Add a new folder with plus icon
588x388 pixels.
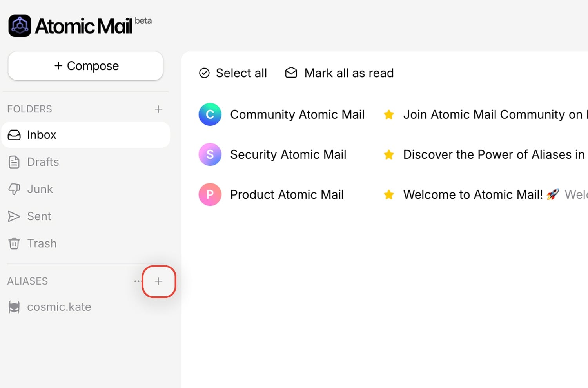click(x=158, y=109)
